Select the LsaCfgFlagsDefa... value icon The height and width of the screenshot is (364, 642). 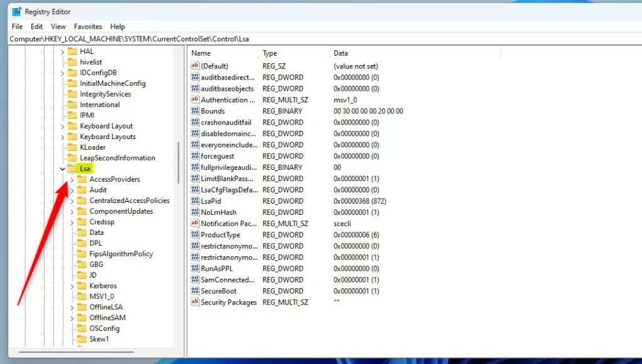[195, 189]
